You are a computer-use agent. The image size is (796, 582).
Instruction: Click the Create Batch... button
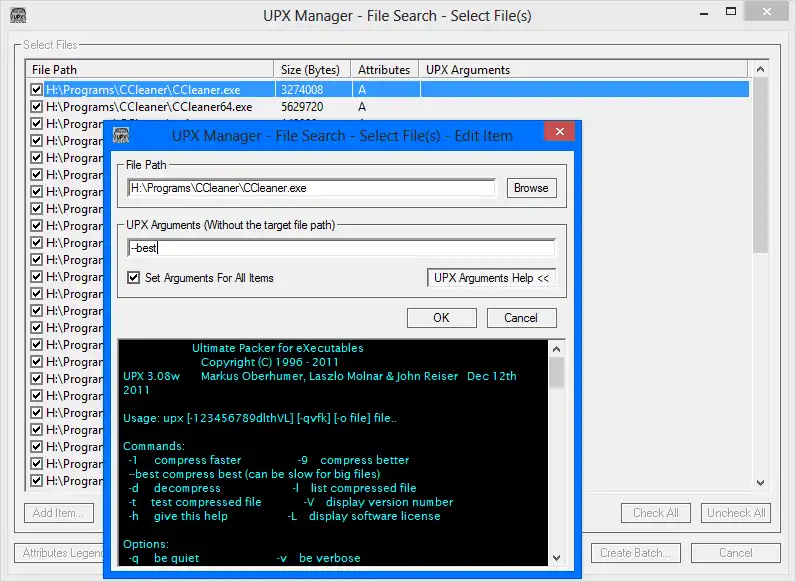(636, 553)
